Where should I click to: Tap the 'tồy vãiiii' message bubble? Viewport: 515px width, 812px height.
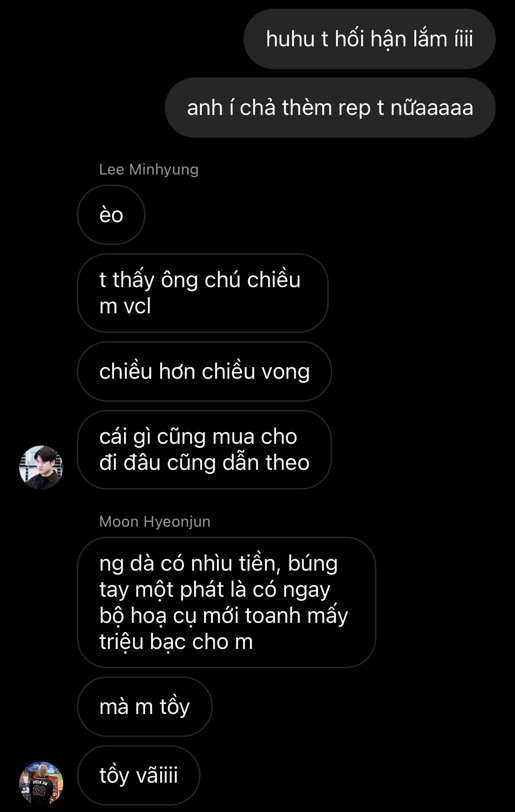click(139, 775)
